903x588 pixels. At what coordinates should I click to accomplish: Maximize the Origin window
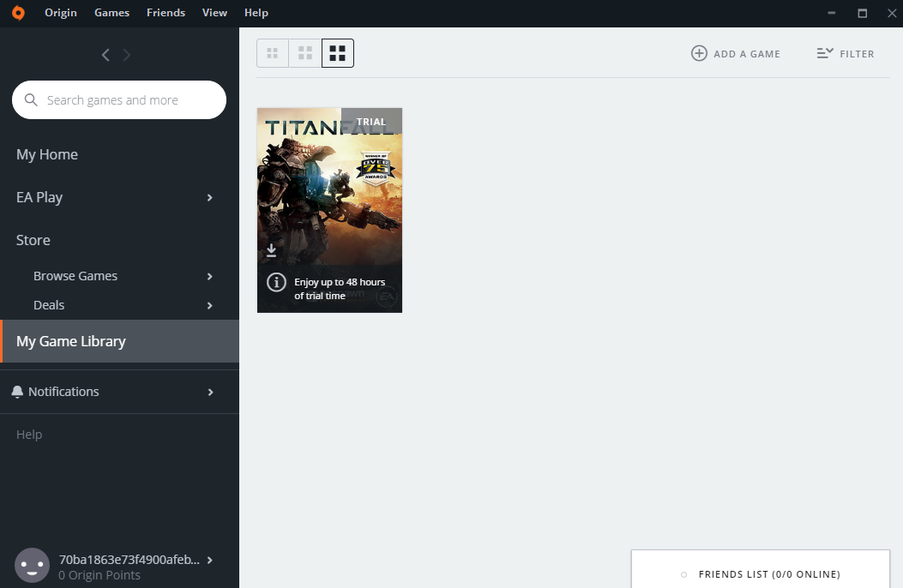(862, 13)
